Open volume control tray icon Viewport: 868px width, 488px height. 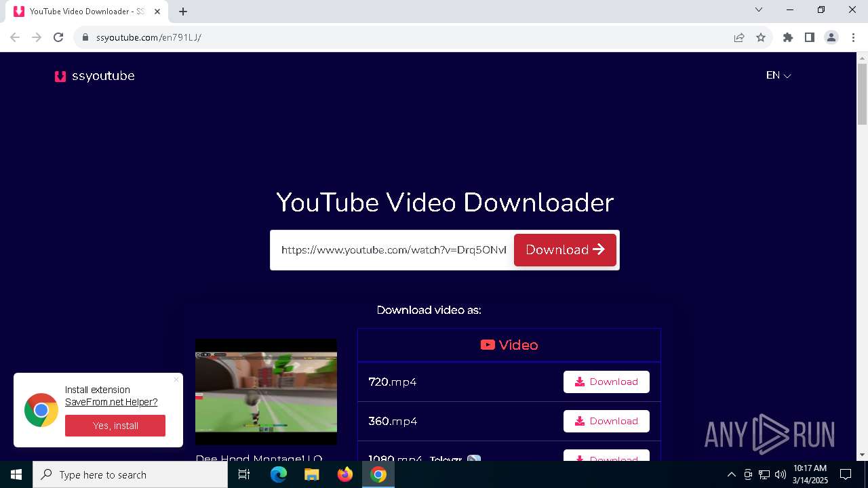tap(781, 474)
